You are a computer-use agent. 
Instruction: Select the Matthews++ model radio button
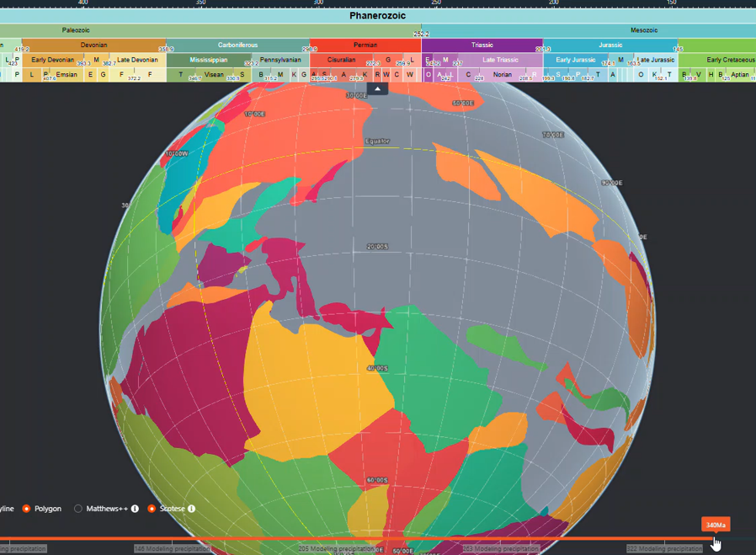(x=78, y=509)
